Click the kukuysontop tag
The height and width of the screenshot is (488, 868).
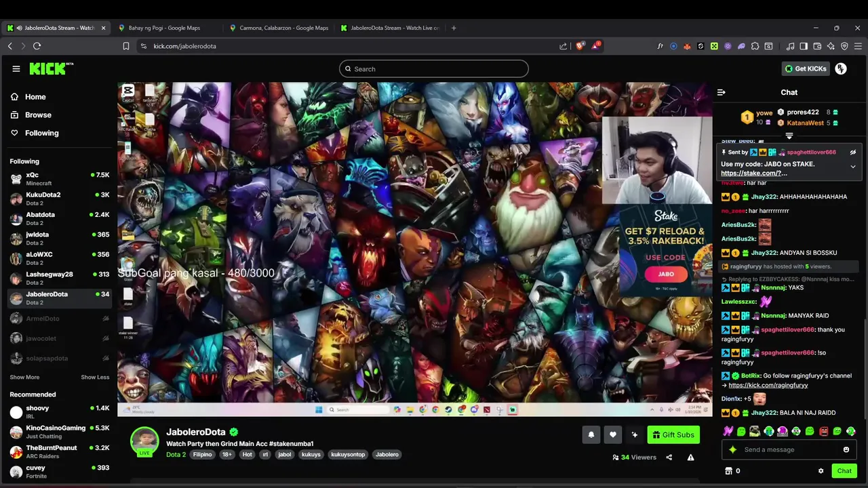348,455
